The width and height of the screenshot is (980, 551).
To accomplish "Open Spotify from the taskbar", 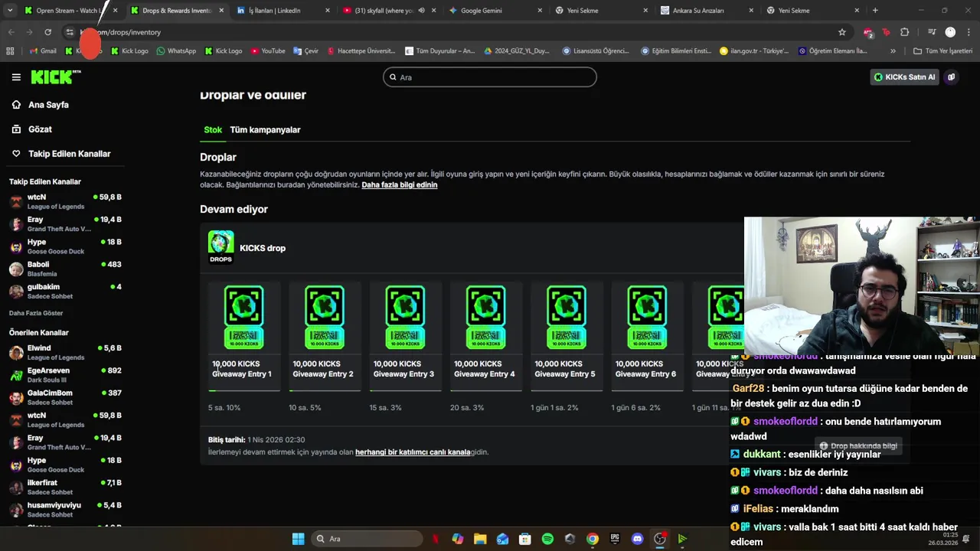I will click(547, 539).
